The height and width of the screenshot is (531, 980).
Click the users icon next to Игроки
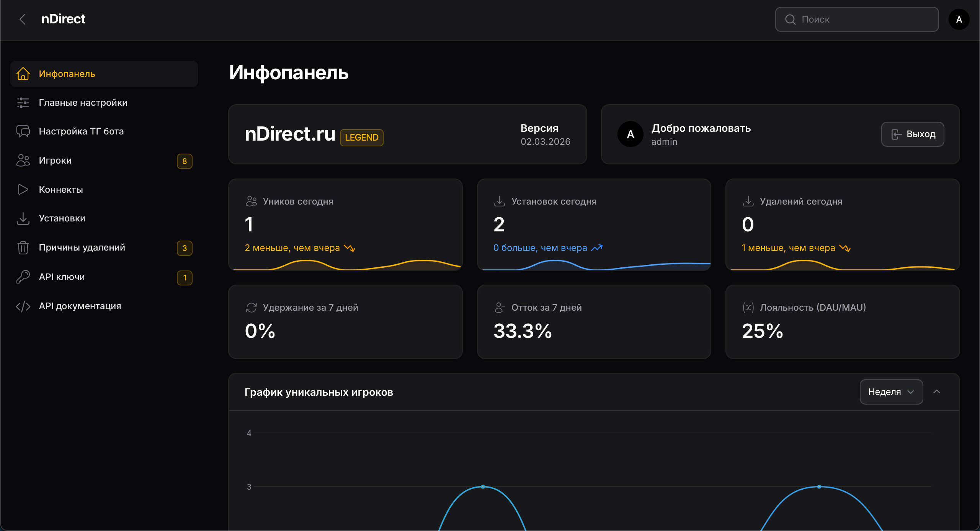point(23,161)
